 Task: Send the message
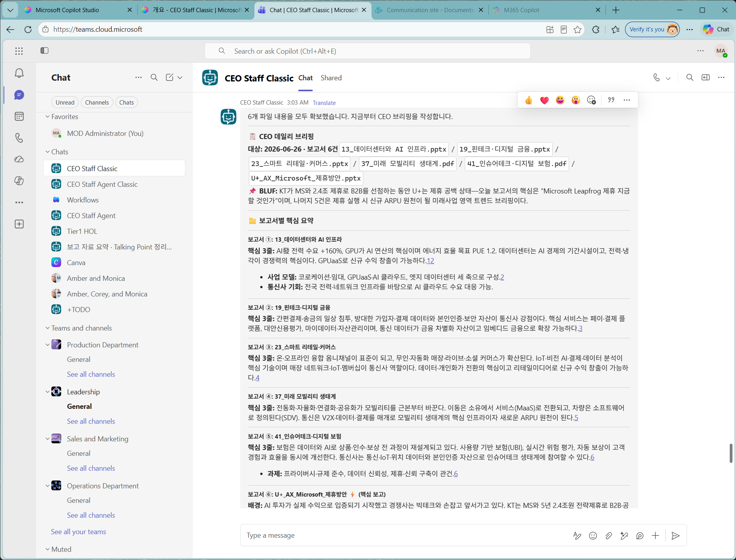pyautogui.click(x=675, y=536)
